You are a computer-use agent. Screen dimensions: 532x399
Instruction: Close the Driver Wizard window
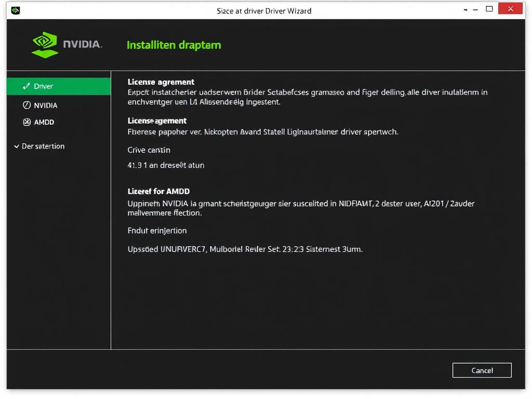point(510,9)
